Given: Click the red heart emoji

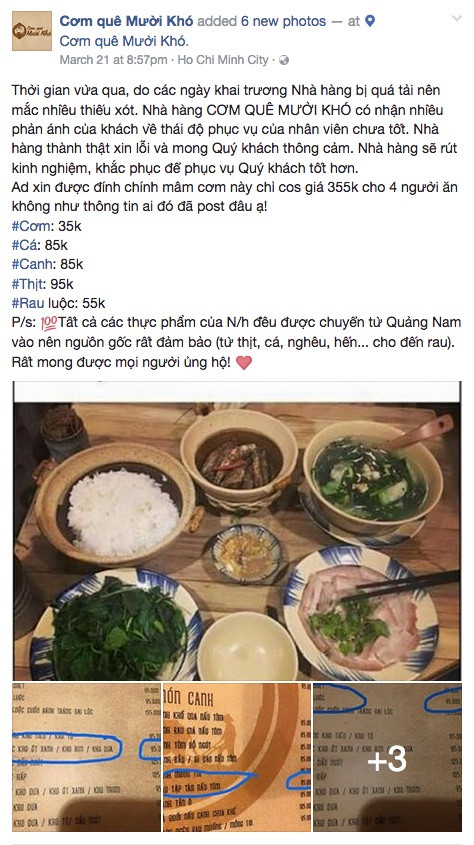Looking at the screenshot, I should [244, 363].
